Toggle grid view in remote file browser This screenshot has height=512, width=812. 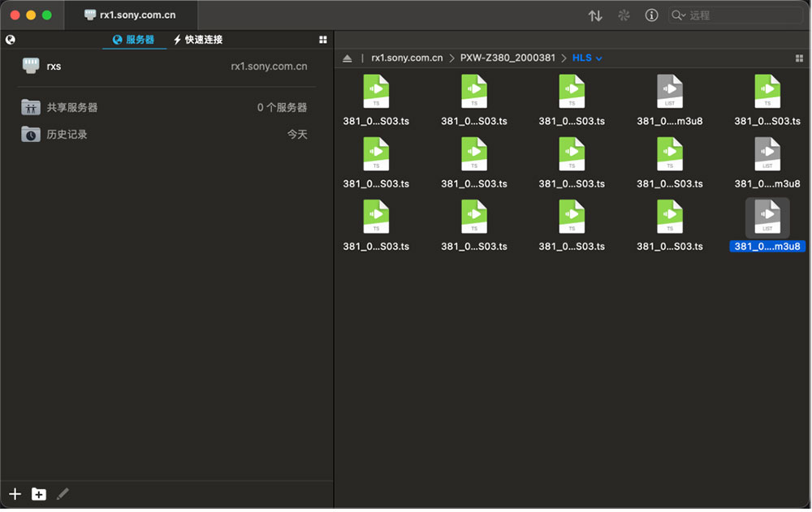tap(799, 58)
